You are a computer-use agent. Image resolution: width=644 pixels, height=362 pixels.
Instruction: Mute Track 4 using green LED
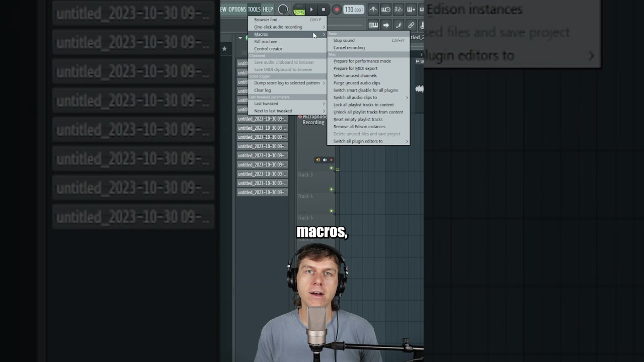(331, 211)
